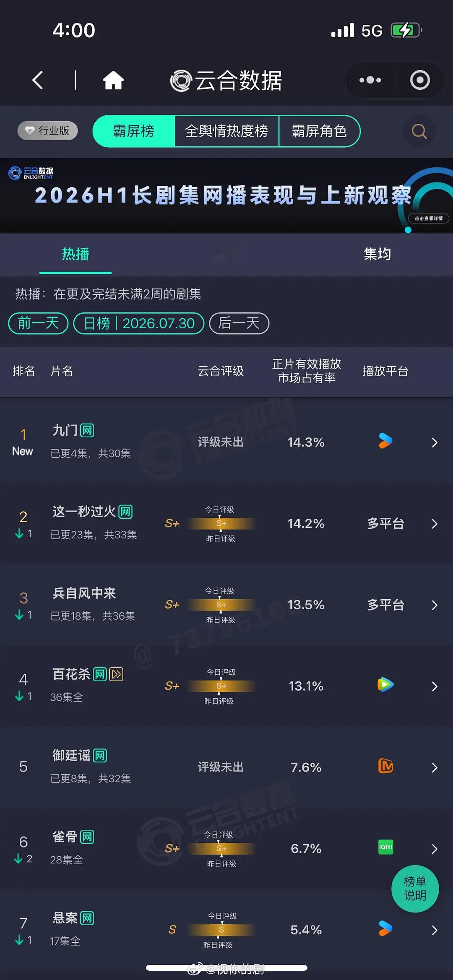
Task: Open search with magnifier icon
Action: (x=419, y=131)
